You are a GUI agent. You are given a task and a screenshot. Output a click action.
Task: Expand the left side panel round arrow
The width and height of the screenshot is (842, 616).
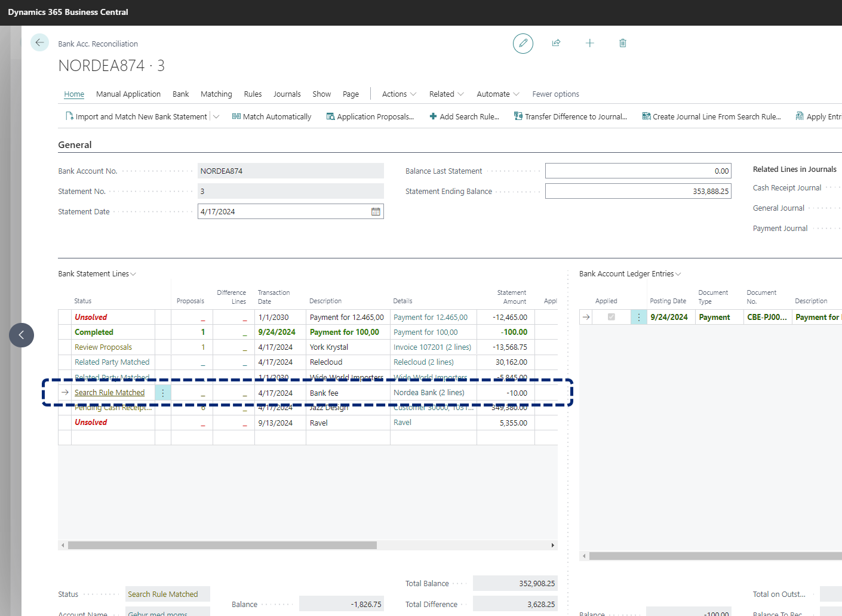[21, 335]
